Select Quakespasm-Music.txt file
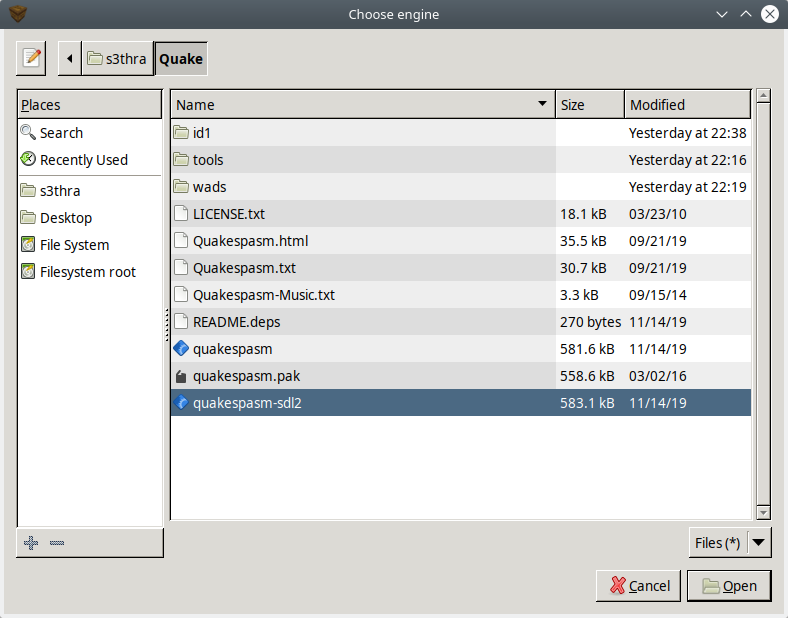The image size is (788, 618). 461,295
